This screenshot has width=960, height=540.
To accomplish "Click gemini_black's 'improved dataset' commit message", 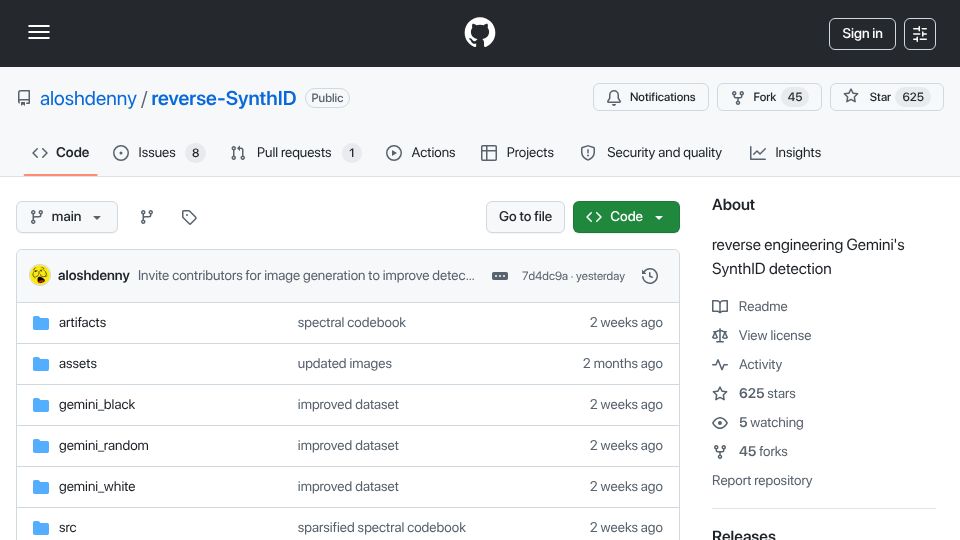I will (x=348, y=405).
